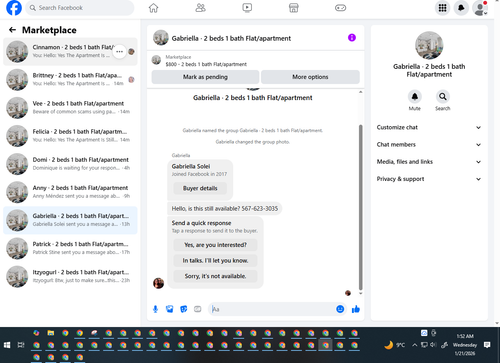Open the account profile avatar menu
The image size is (500, 363).
coord(480,8)
